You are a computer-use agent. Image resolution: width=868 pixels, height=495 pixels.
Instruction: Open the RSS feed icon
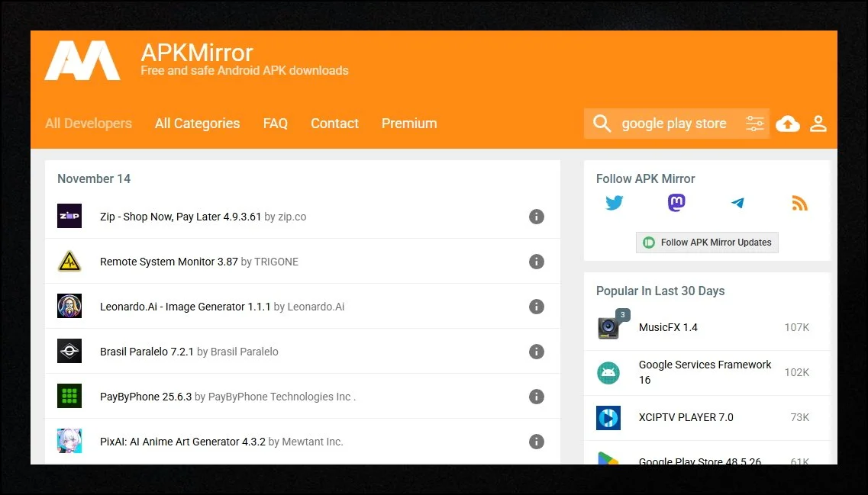pyautogui.click(x=799, y=203)
